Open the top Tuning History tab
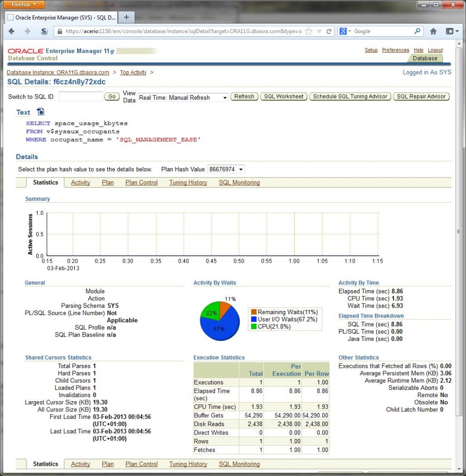 pos(188,182)
